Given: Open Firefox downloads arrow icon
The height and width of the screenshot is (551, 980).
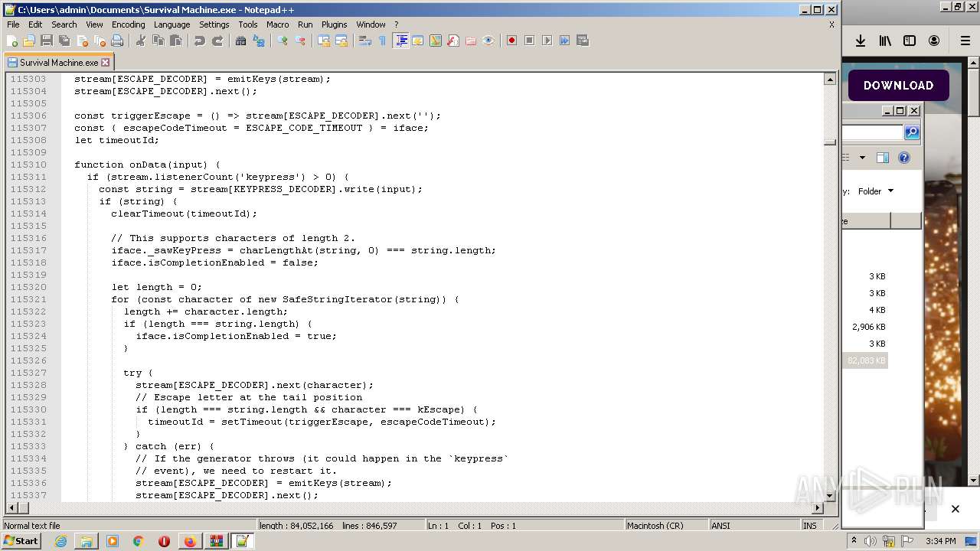Looking at the screenshot, I should point(861,41).
